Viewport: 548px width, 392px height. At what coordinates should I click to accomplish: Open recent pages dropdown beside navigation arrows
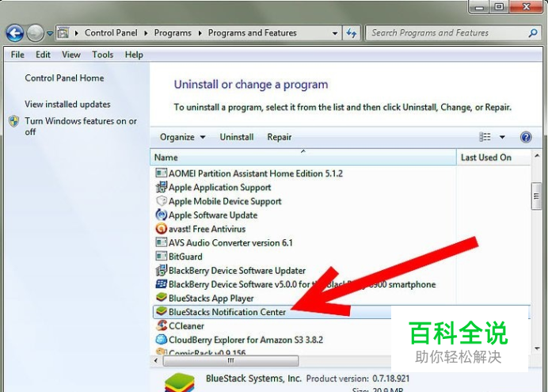coord(50,33)
